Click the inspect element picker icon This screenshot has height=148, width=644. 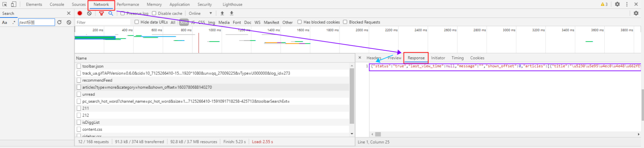click(x=5, y=4)
